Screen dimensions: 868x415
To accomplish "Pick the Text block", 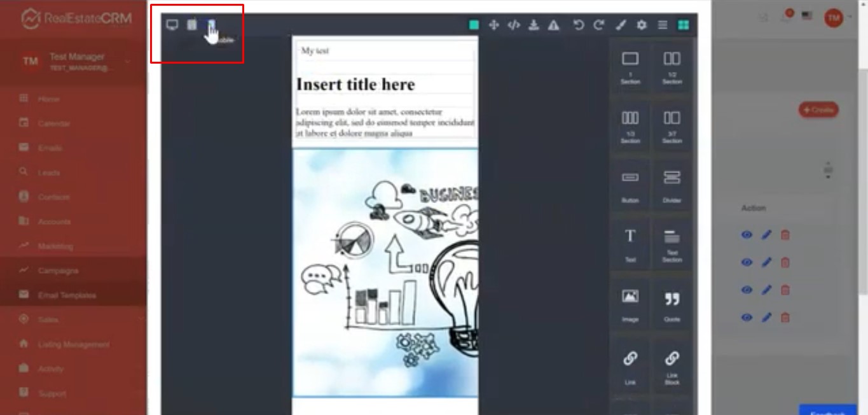I will (x=630, y=243).
